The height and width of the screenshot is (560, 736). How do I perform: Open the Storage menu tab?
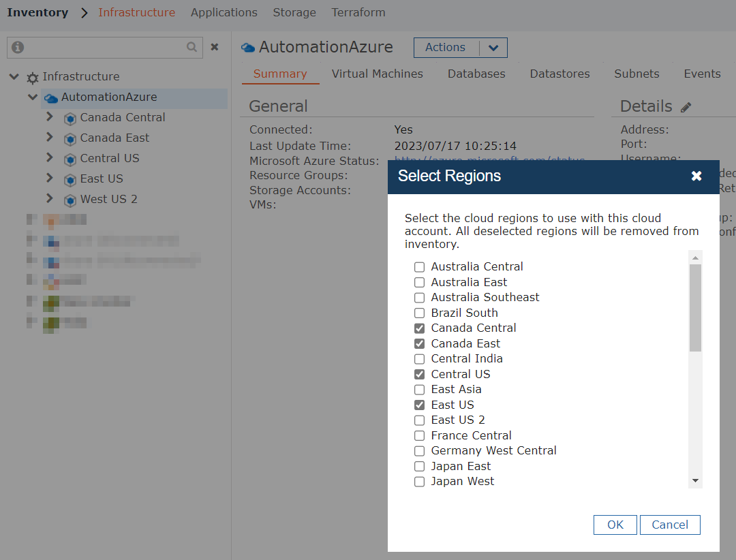[x=294, y=13]
